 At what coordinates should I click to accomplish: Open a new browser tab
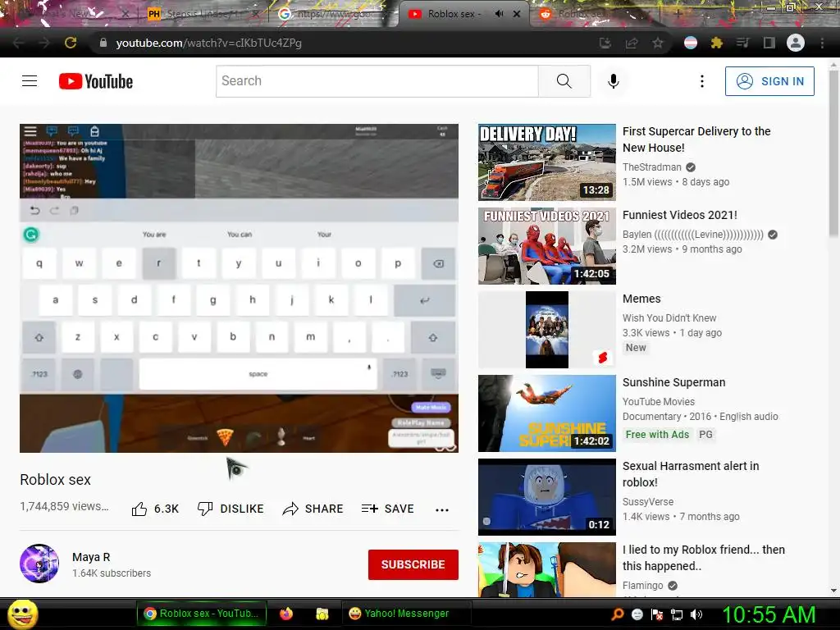[x=678, y=14]
